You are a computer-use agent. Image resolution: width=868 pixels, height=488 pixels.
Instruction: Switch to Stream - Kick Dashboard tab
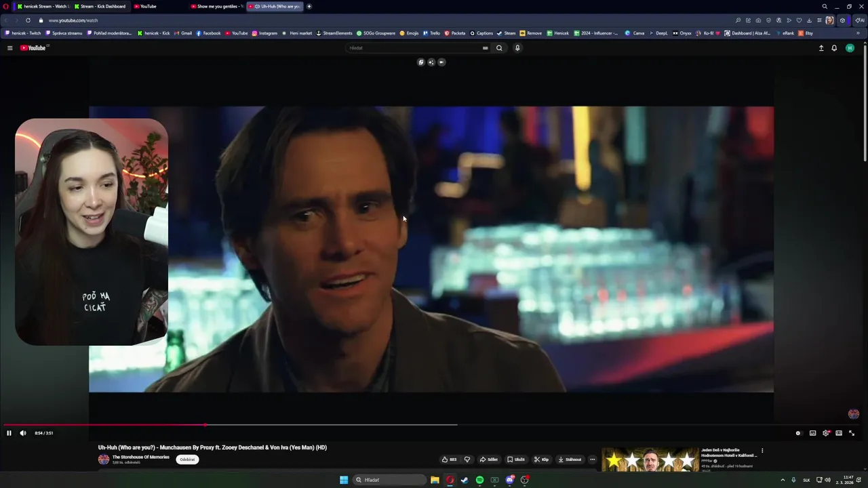click(100, 6)
